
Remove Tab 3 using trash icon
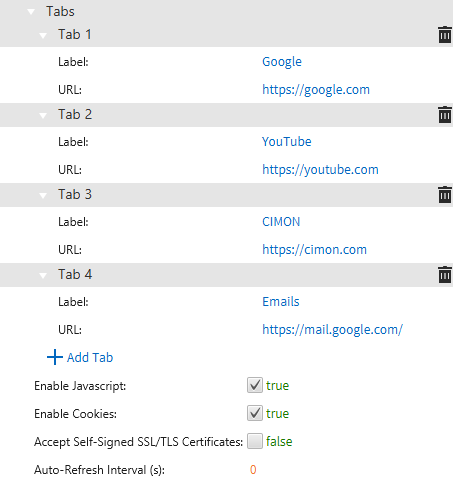(445, 195)
